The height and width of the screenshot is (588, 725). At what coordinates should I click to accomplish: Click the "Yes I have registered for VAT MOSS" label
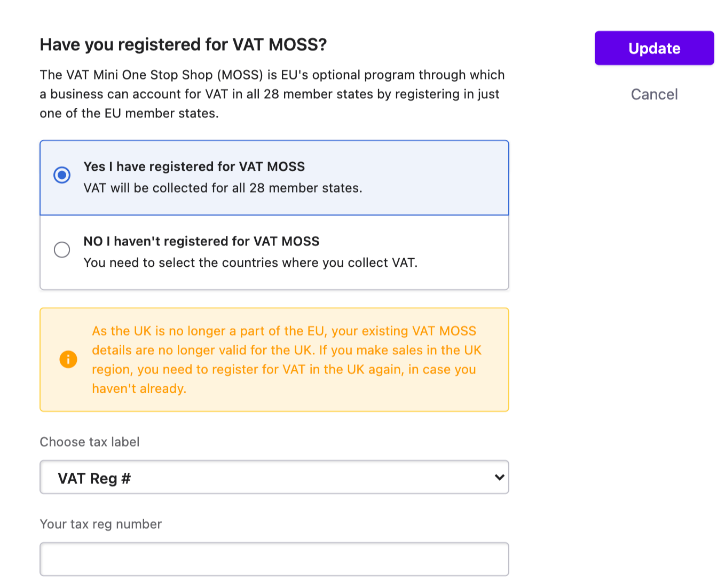click(194, 166)
